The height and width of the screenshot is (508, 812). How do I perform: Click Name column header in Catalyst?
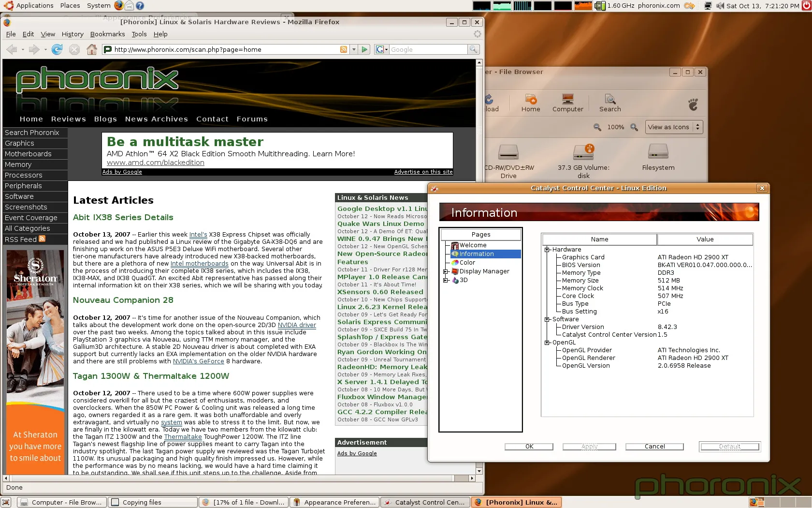[x=599, y=239]
